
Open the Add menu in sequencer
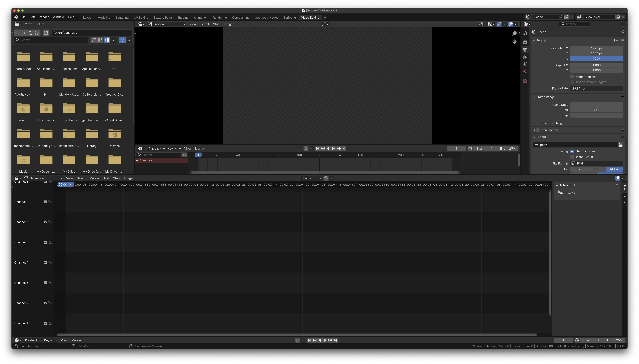coord(106,178)
